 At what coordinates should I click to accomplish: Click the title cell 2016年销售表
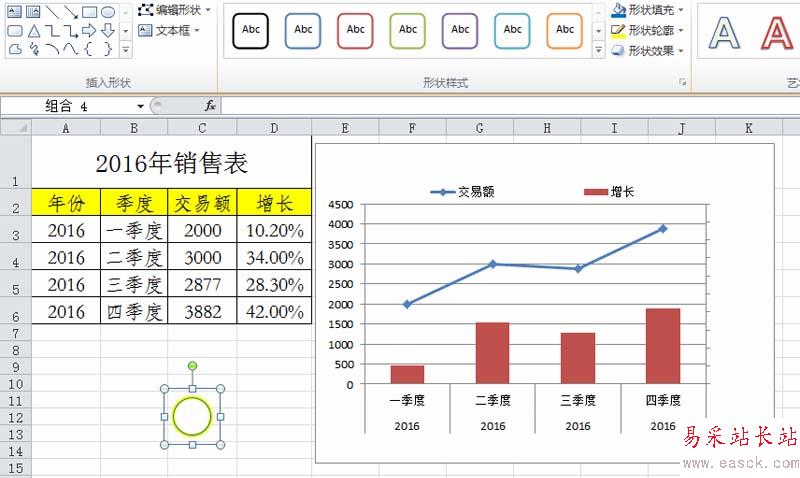[171, 162]
